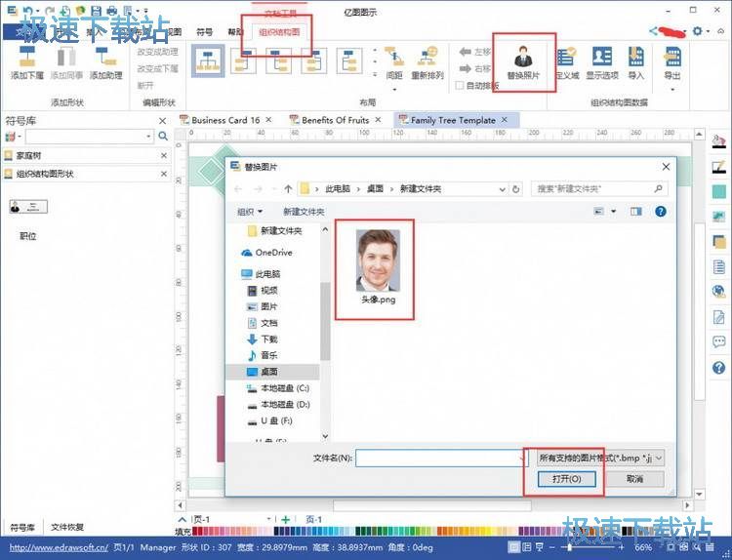This screenshot has height=560, width=732.
Task: Close the 家庭树 library row
Action: tap(164, 155)
